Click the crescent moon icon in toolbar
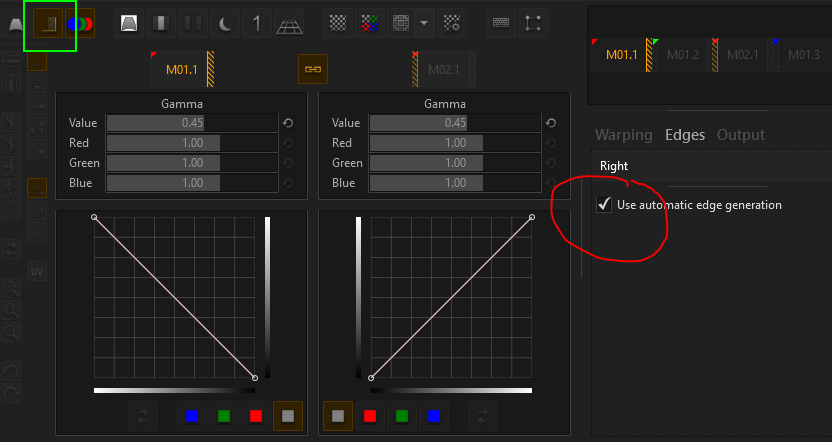 tap(224, 24)
